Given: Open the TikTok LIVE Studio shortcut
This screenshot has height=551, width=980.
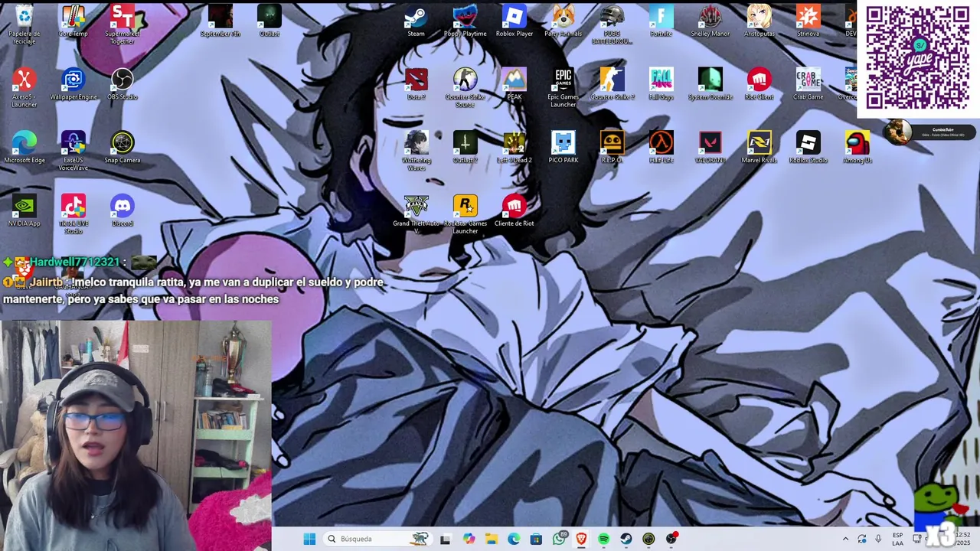Looking at the screenshot, I should [x=73, y=215].
